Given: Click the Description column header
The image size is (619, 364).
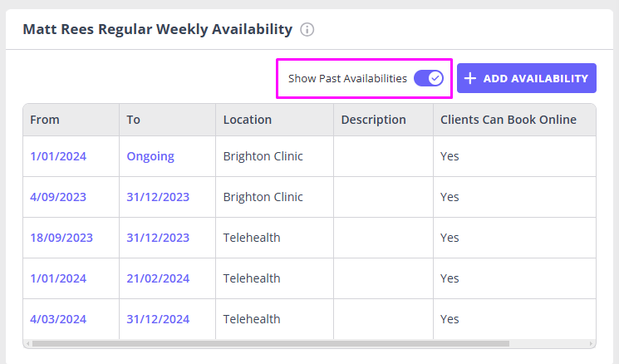Looking at the screenshot, I should tap(373, 120).
